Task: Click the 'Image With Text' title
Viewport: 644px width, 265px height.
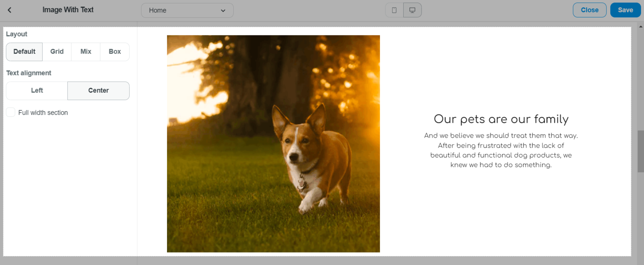Action: pyautogui.click(x=68, y=10)
